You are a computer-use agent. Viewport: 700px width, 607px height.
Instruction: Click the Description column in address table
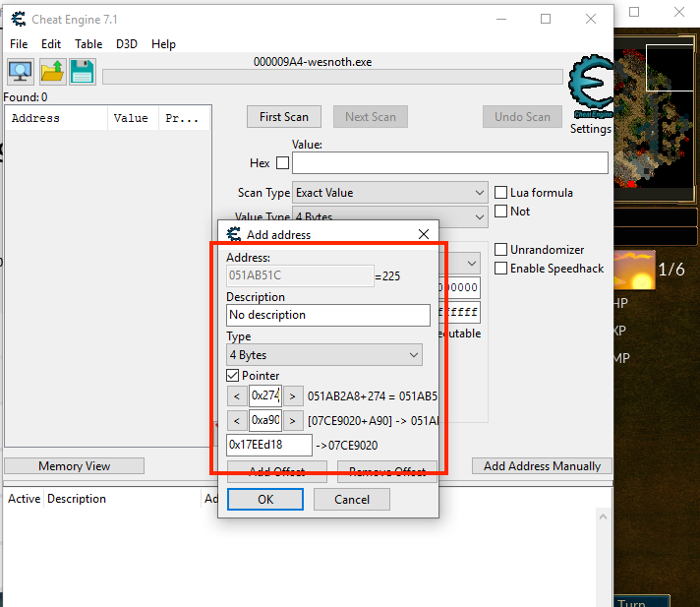point(122,499)
